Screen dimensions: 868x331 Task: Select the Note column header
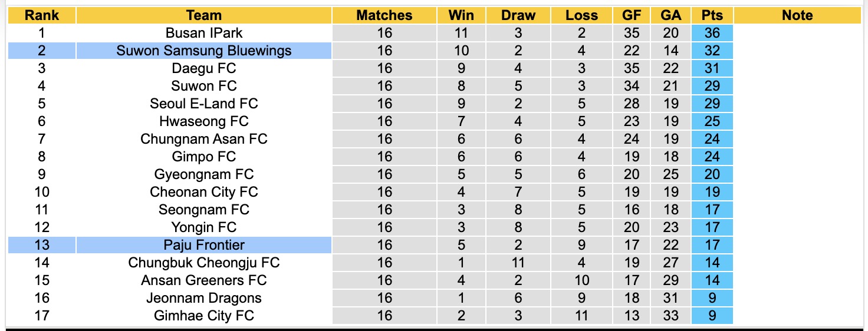point(797,15)
